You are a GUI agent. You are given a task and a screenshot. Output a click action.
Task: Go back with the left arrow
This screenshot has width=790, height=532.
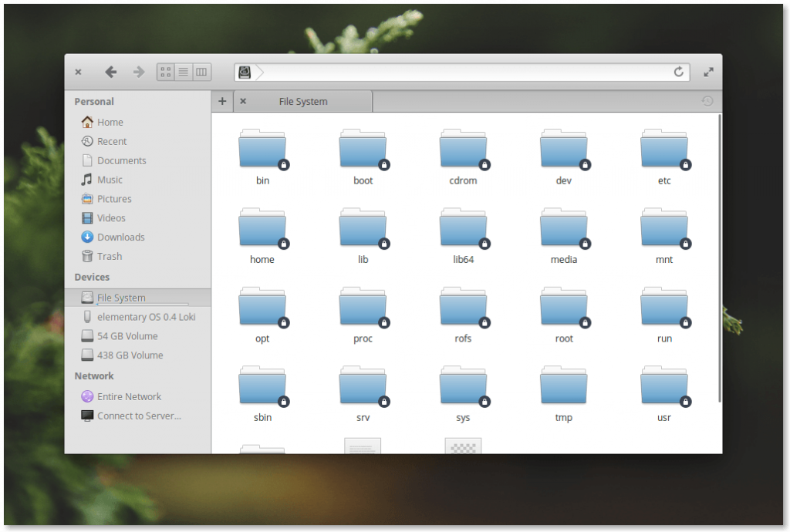pyautogui.click(x=111, y=72)
